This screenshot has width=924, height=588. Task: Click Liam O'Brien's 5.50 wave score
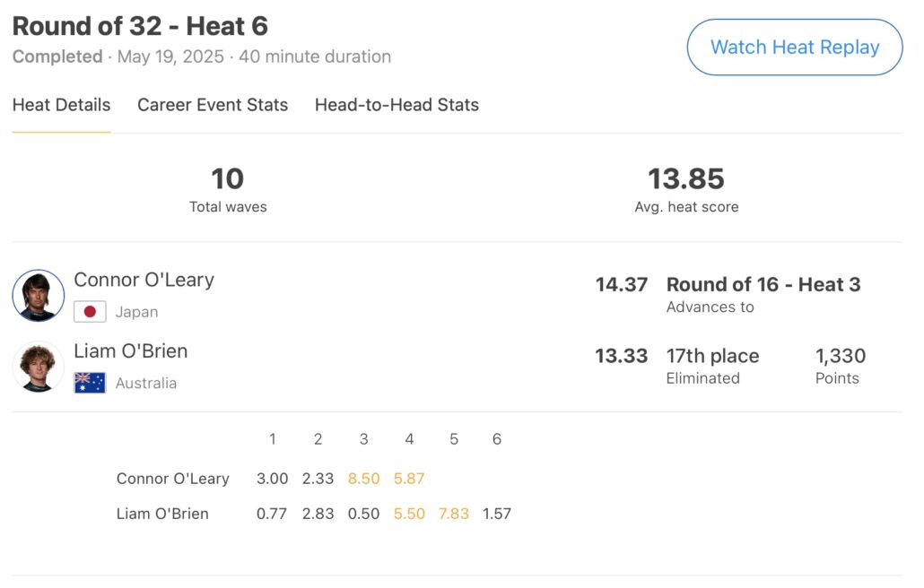(x=409, y=514)
